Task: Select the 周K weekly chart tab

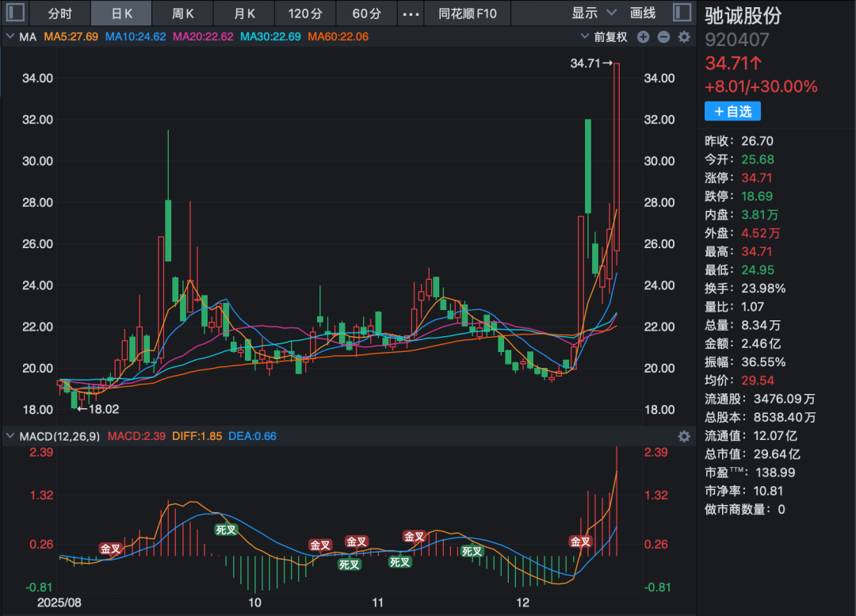Action: tap(184, 13)
